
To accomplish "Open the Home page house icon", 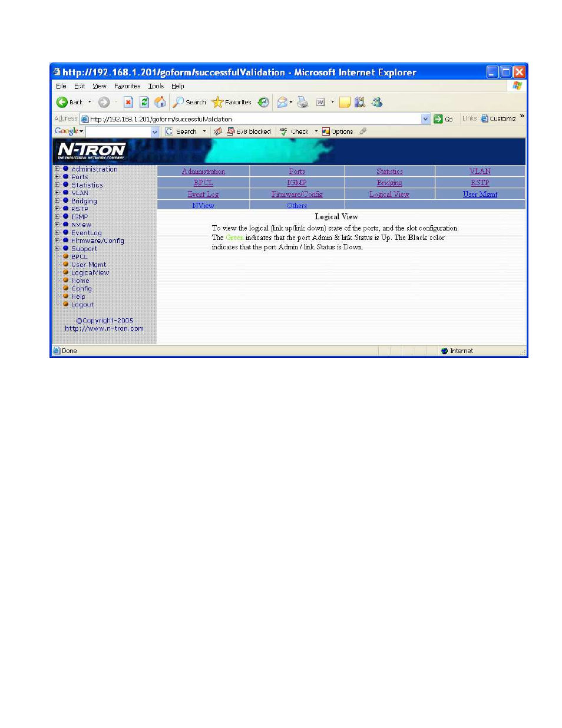I will coord(160,102).
